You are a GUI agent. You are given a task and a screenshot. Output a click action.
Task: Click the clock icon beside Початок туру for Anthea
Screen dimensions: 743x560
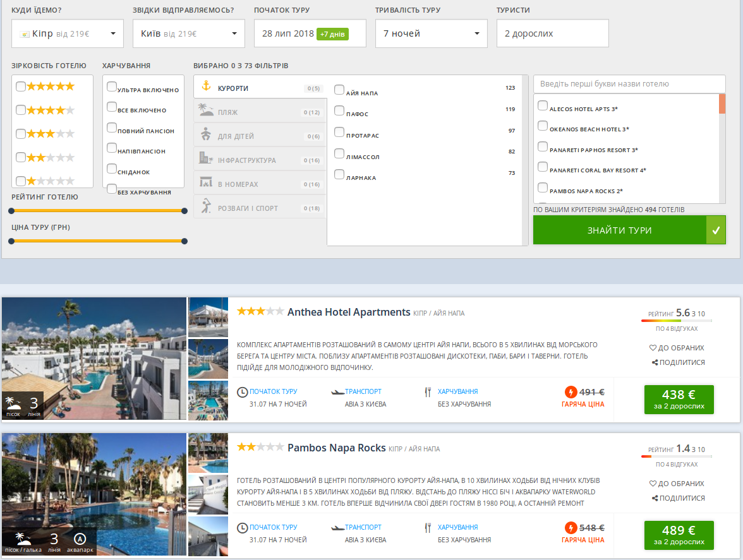point(242,392)
